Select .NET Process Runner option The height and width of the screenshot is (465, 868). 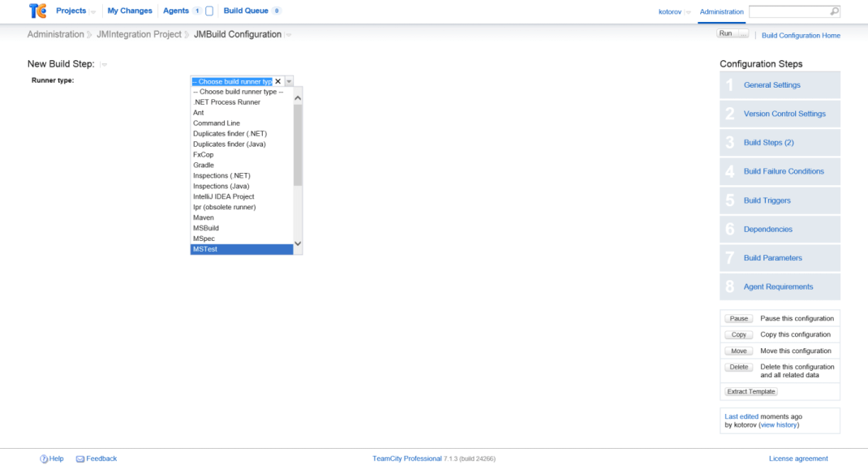point(242,102)
